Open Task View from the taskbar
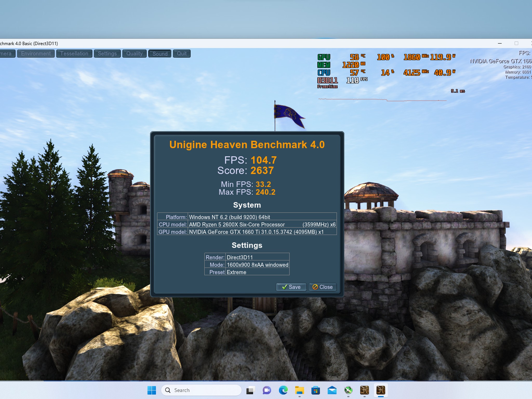This screenshot has width=532, height=399. coord(250,390)
